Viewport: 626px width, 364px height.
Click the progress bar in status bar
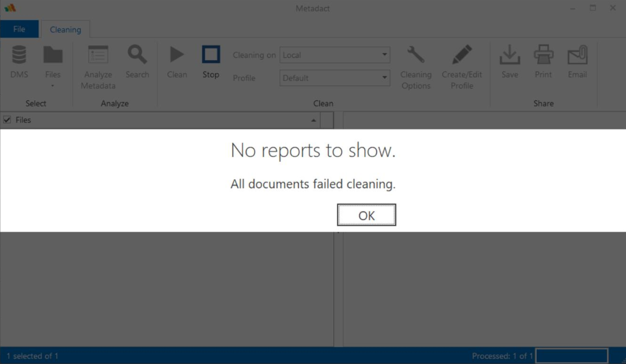coord(572,356)
